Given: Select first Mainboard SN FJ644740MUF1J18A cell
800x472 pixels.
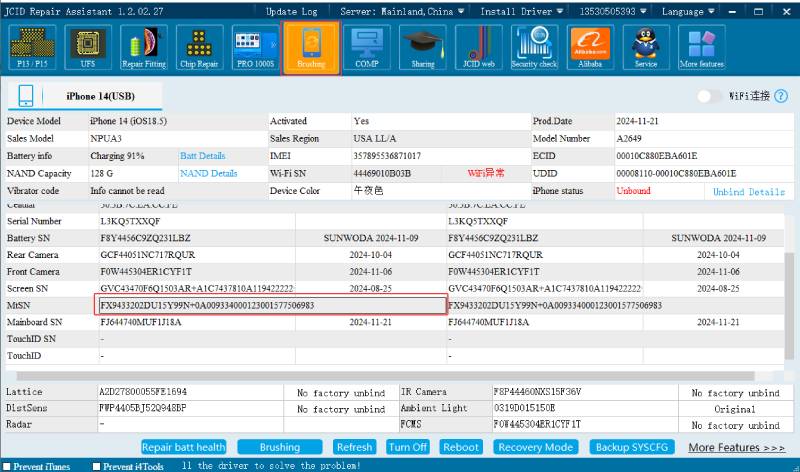Looking at the screenshot, I should coord(196,322).
